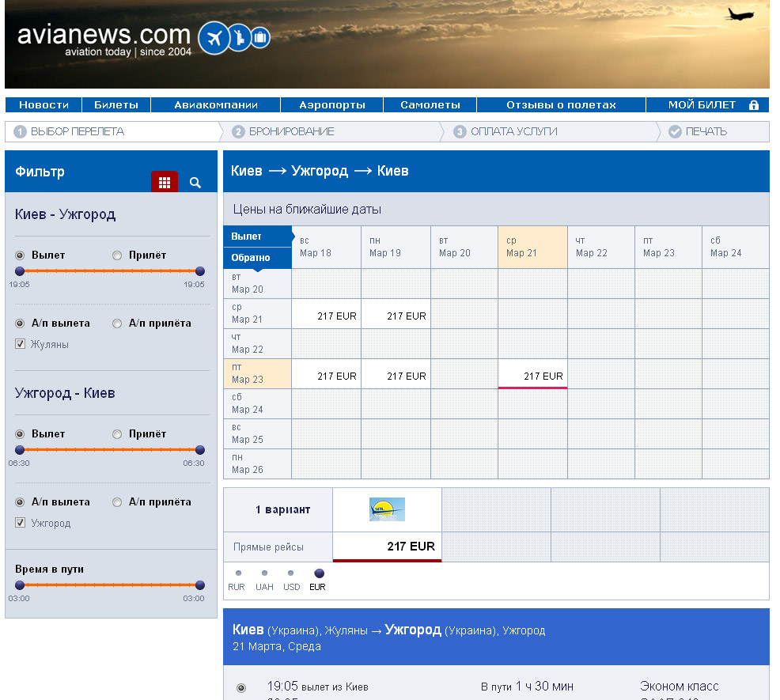Click the magnifier search icon in Filter

(195, 183)
